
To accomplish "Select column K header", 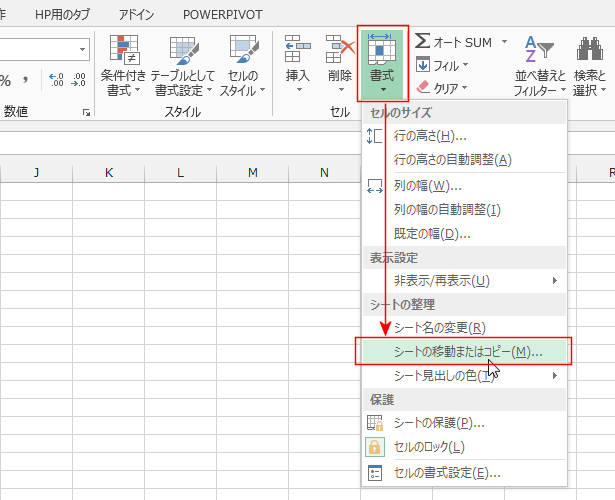I will (108, 173).
